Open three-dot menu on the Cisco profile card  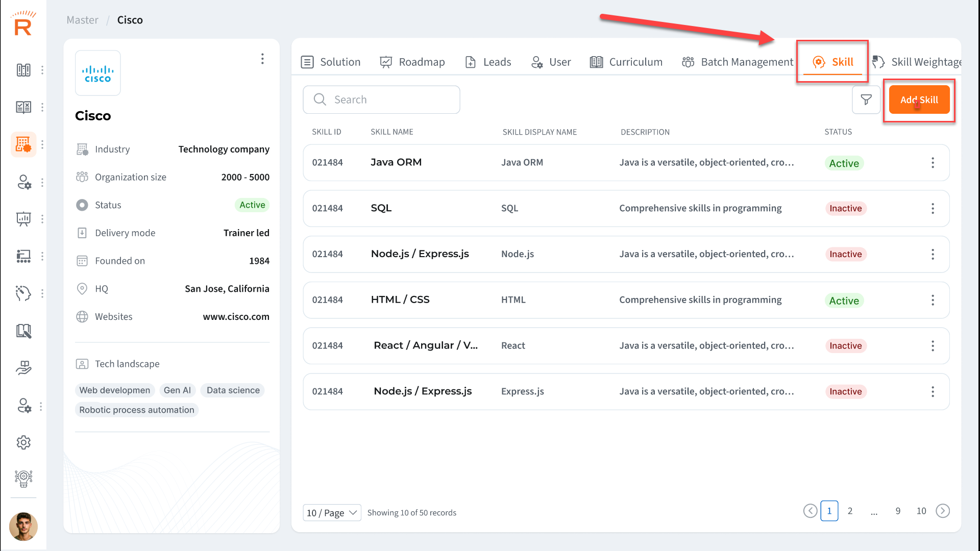tap(262, 59)
